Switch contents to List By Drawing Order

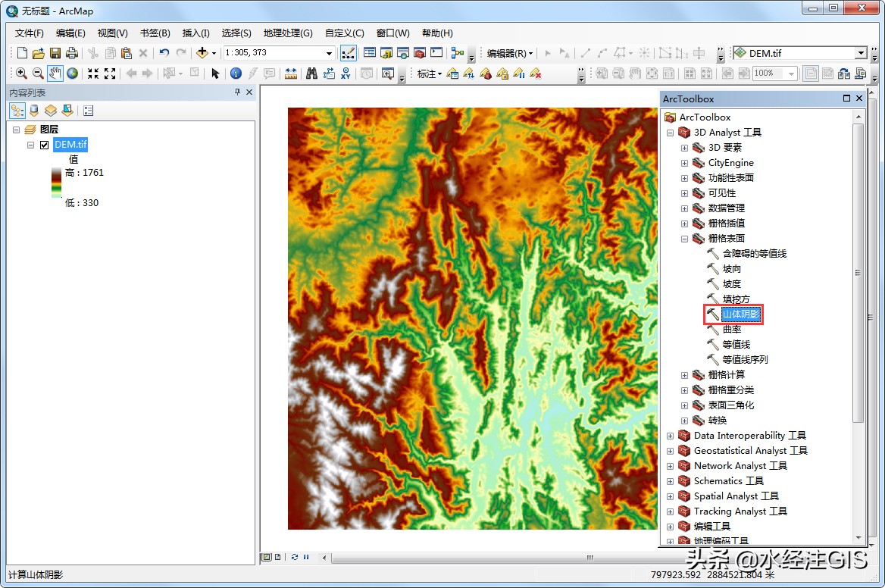17,111
